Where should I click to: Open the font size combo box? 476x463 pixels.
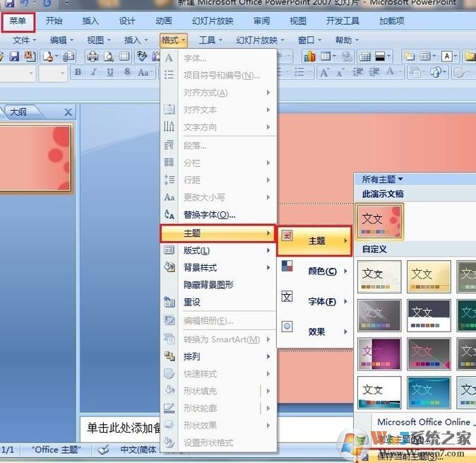52,73
